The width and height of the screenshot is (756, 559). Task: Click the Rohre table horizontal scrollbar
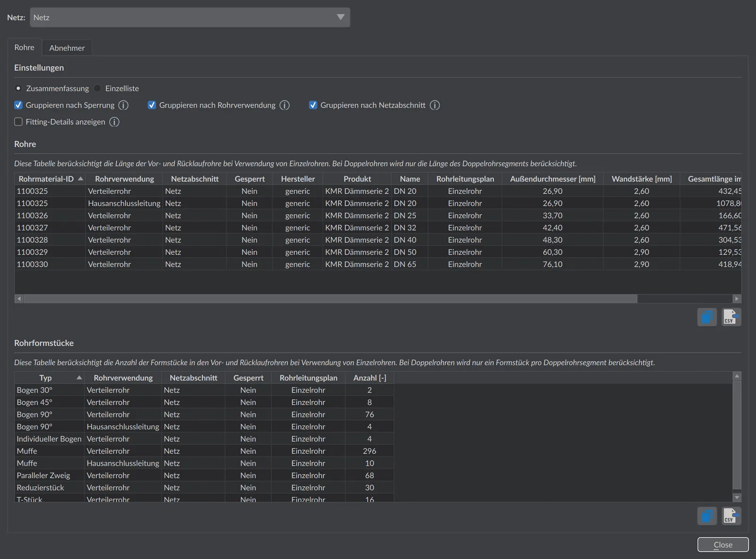(330, 298)
